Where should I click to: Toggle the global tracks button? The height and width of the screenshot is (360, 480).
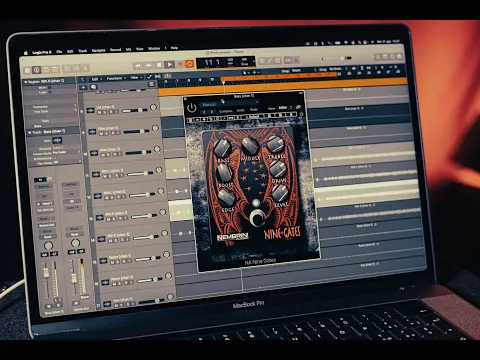click(151, 84)
